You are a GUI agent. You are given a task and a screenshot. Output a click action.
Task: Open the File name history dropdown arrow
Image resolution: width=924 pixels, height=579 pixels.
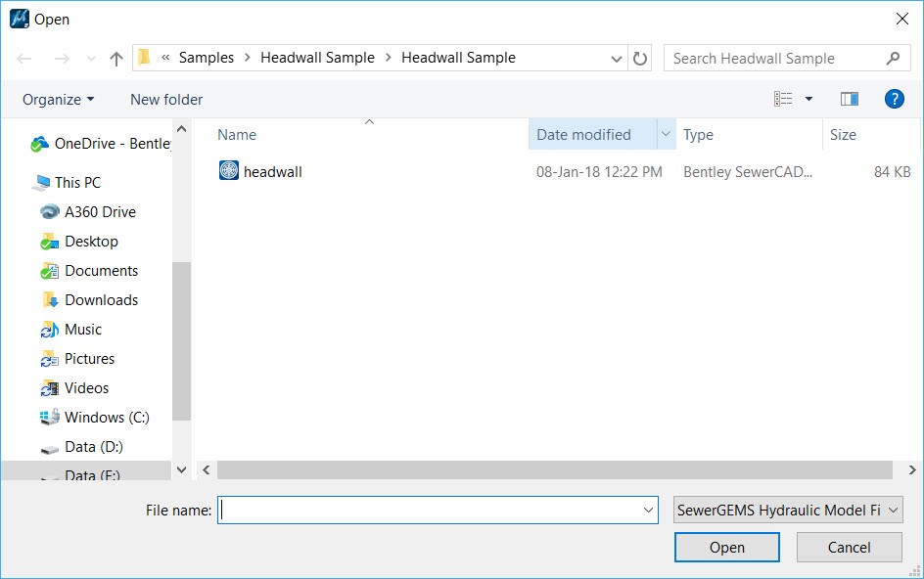tap(649, 511)
